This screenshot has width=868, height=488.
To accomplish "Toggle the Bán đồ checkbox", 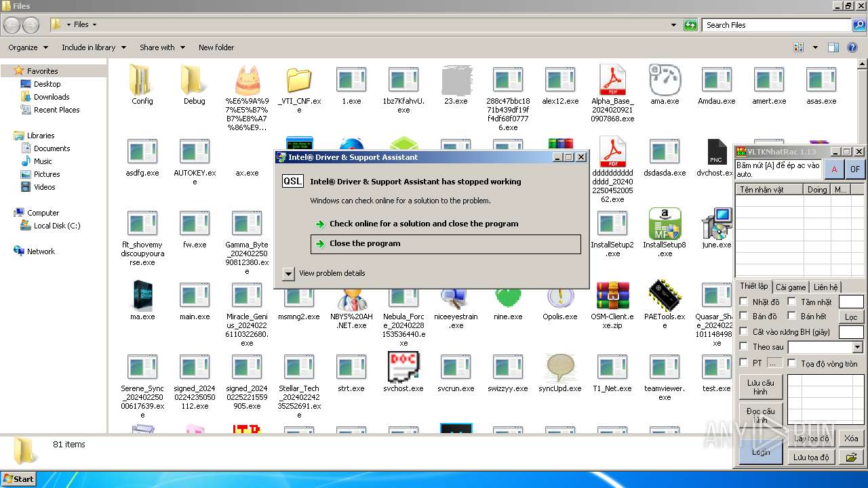I will coord(744,316).
